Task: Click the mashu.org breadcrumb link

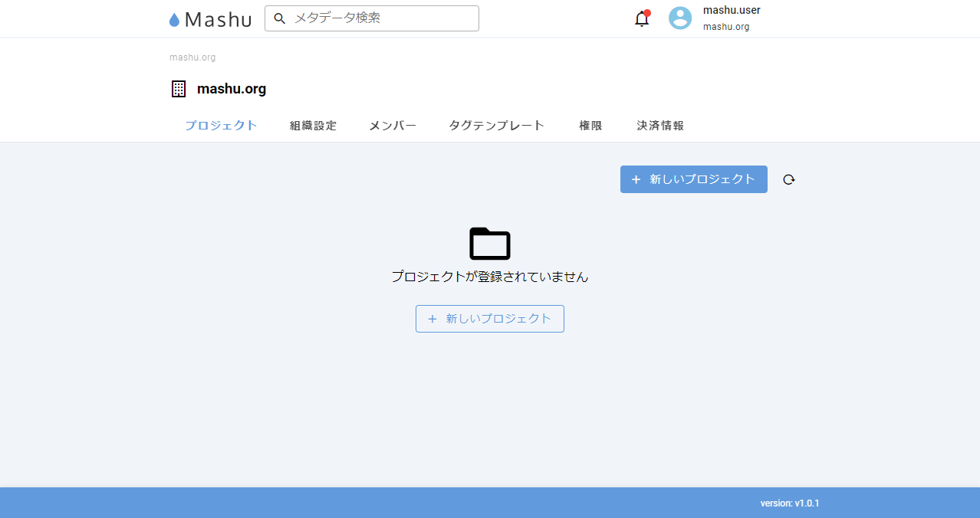Action: 192,57
